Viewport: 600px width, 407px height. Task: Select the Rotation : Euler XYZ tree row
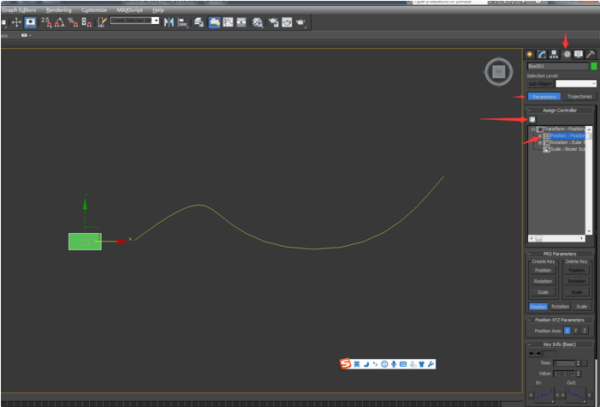[x=564, y=142]
